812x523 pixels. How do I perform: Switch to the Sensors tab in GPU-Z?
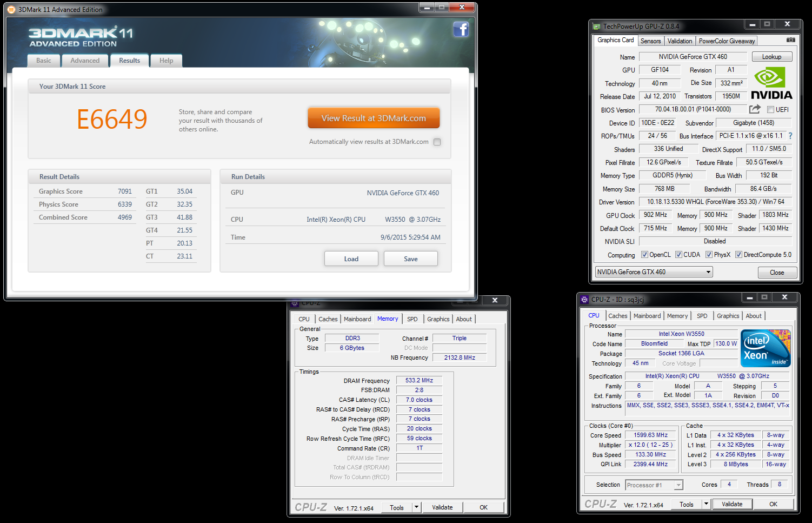651,41
